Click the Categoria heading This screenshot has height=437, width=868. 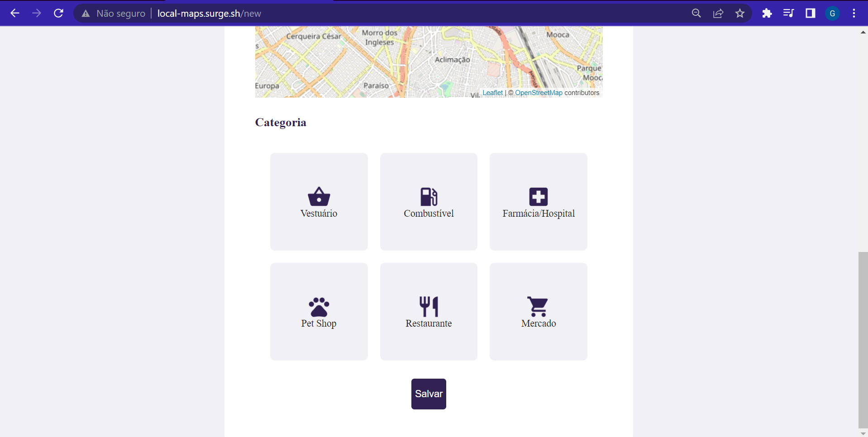click(x=281, y=123)
